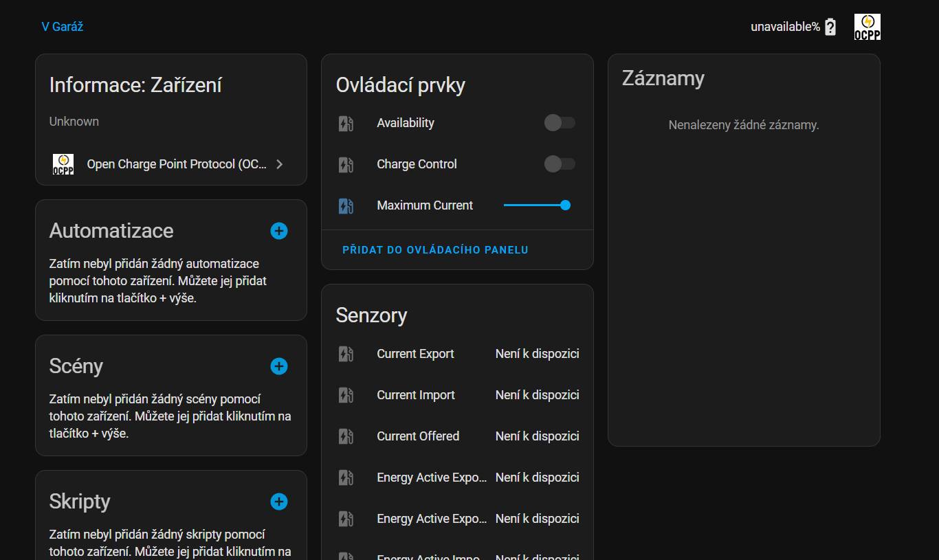
Task: Toggle the Availability switch
Action: pos(560,123)
